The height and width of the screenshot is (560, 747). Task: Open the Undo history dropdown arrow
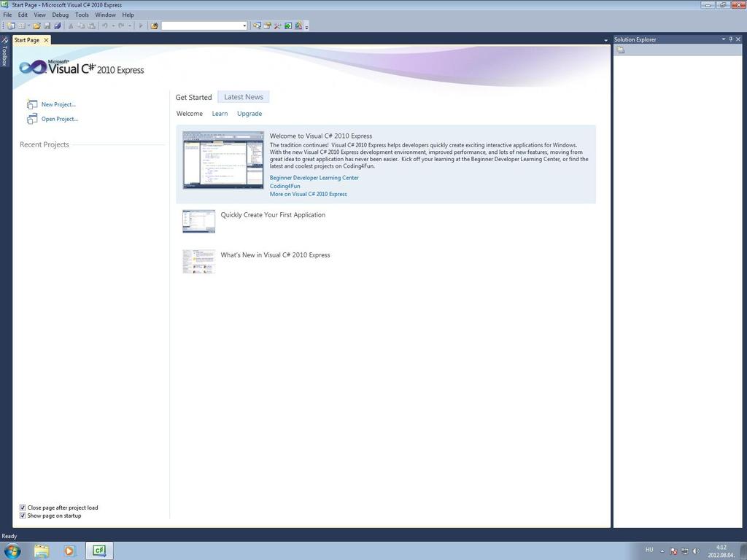[113, 26]
